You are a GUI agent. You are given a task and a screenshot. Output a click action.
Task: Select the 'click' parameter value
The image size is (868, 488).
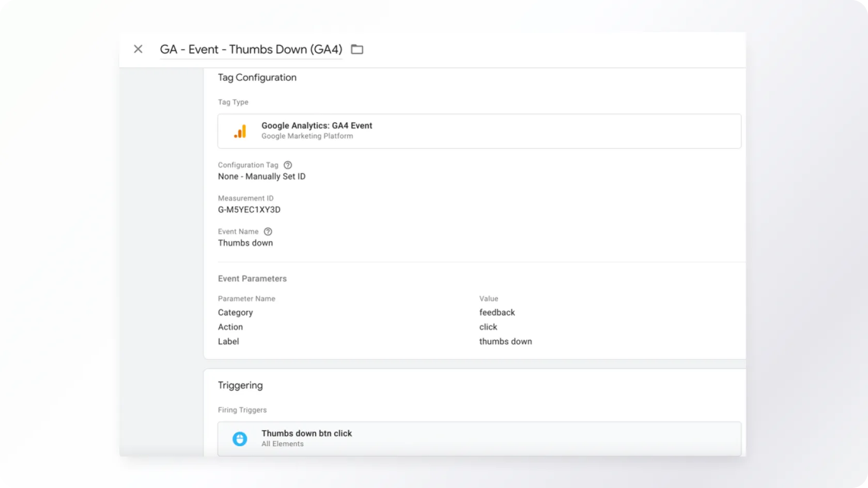[x=488, y=327]
